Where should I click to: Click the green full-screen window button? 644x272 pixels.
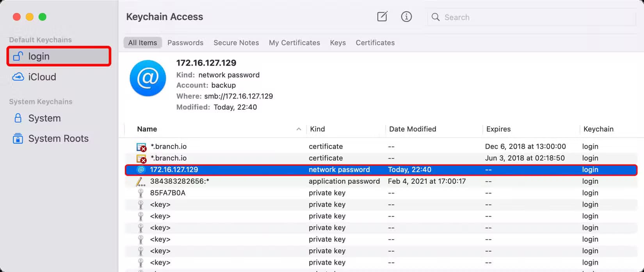pyautogui.click(x=43, y=17)
